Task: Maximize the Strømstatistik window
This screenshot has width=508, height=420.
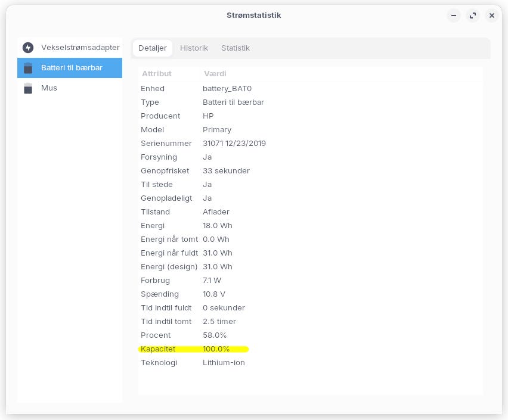Action: [473, 15]
